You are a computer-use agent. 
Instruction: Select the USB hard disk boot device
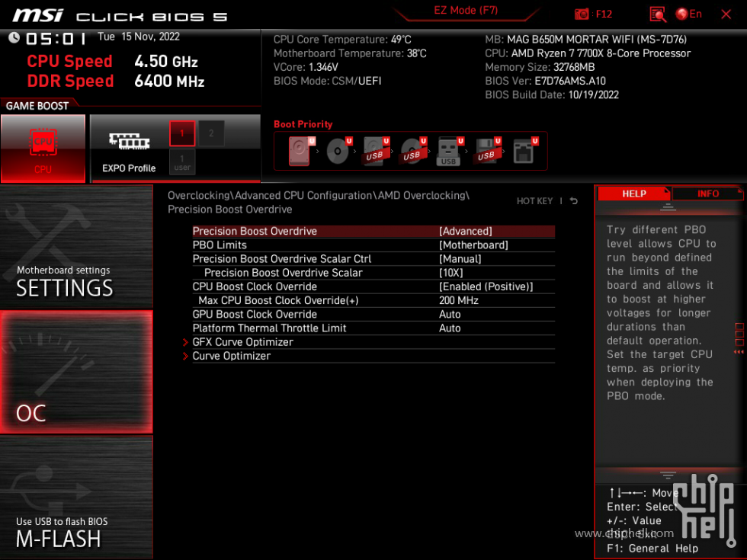(376, 151)
